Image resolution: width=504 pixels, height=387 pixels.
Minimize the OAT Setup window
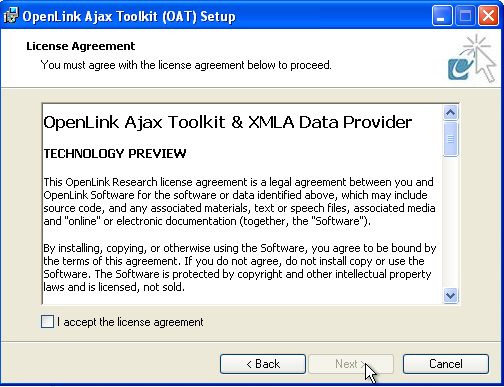pyautogui.click(x=442, y=16)
